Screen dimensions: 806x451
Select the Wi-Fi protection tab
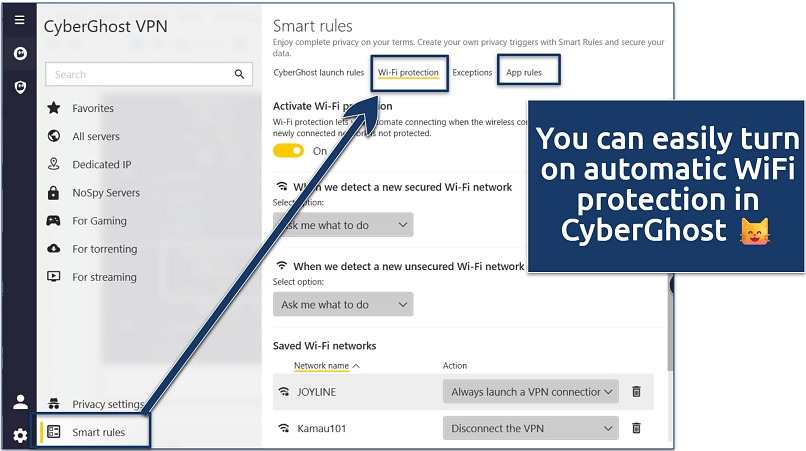[408, 73]
